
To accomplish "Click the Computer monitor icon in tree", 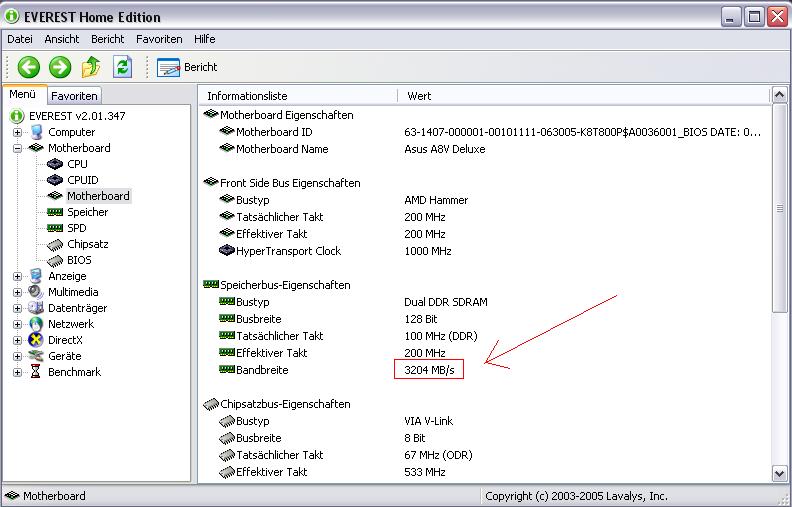I will pyautogui.click(x=36, y=132).
